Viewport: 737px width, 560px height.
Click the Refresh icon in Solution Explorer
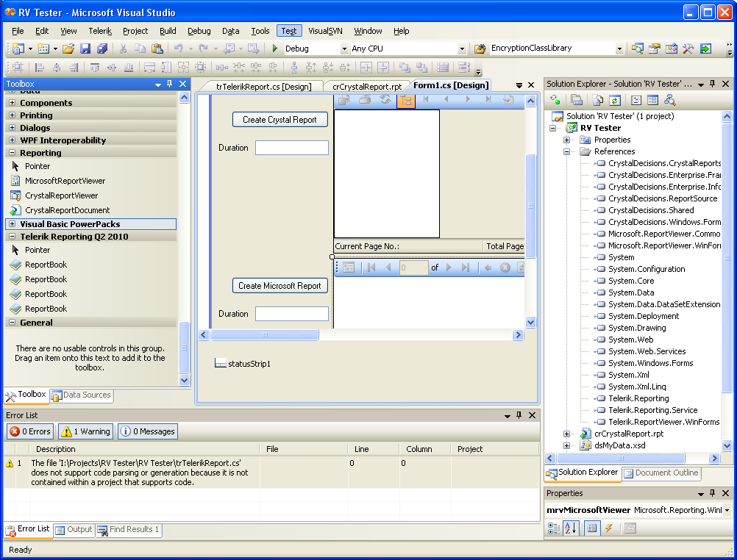[615, 100]
